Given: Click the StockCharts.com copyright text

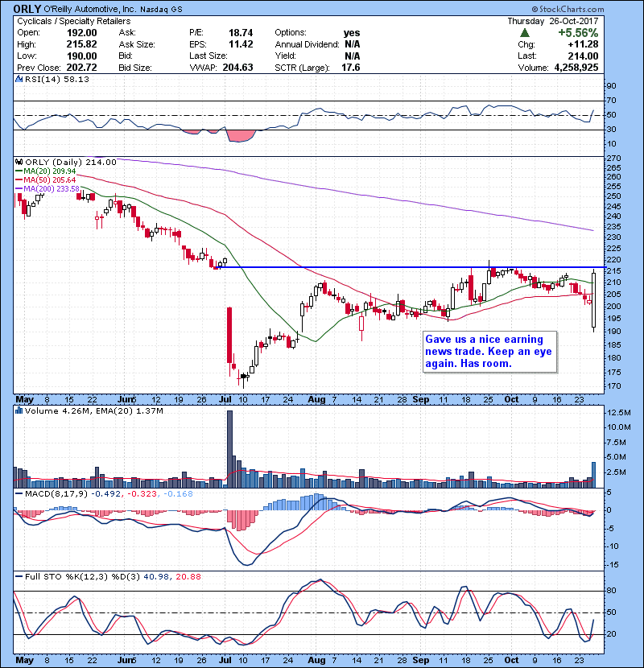Looking at the screenshot, I should 568,9.
